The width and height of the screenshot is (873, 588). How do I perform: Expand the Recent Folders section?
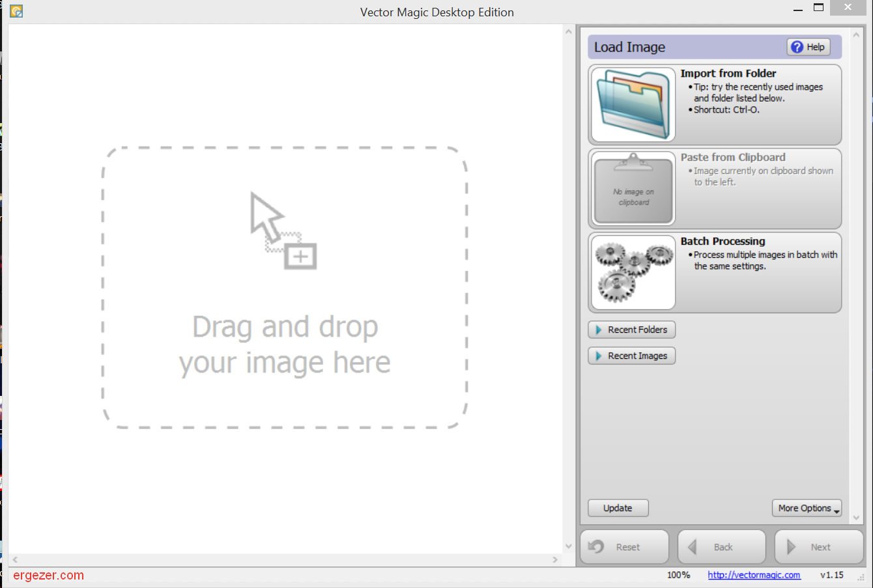(x=631, y=329)
